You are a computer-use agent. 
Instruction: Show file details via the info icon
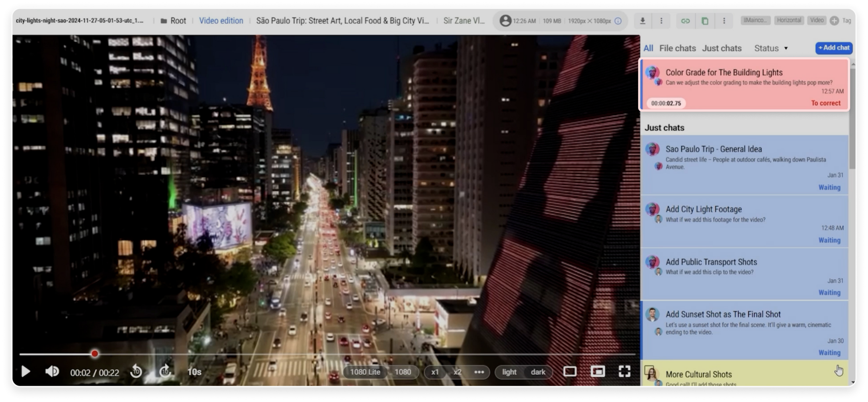coord(618,21)
